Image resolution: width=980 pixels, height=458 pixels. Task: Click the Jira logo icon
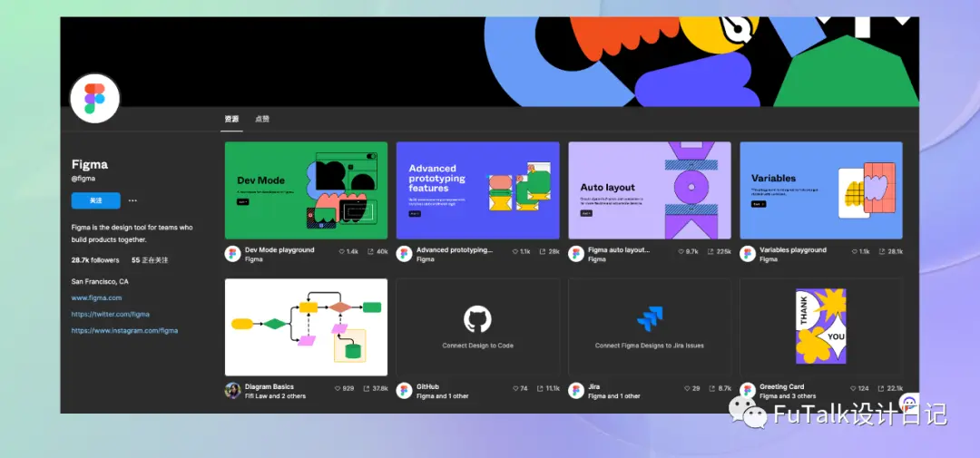click(650, 318)
